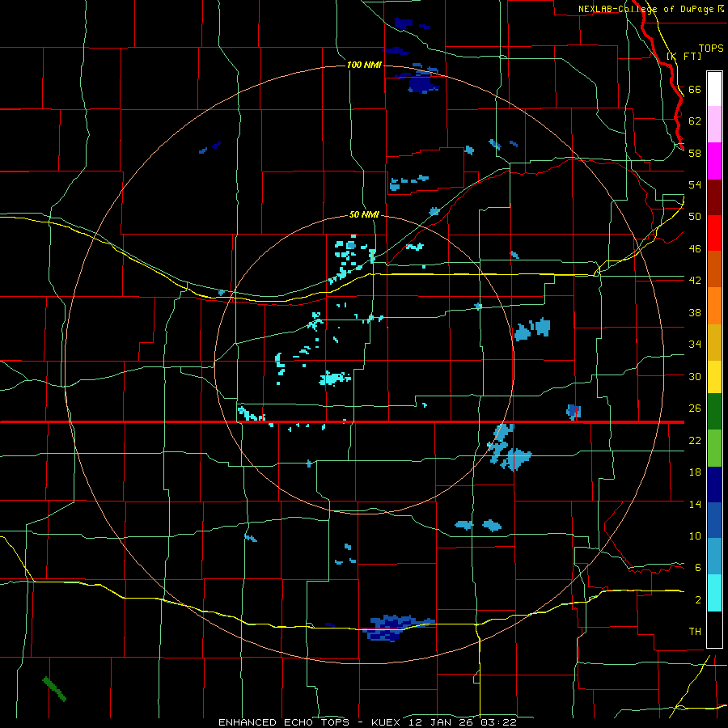Click the 18 scale value
This screenshot has height=728, width=728.
(x=695, y=472)
